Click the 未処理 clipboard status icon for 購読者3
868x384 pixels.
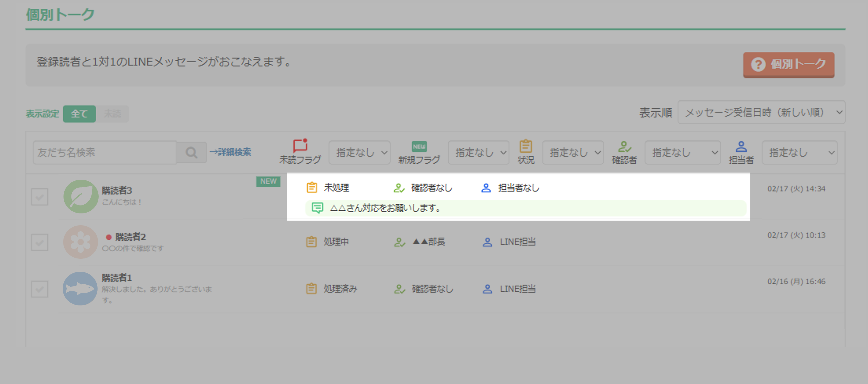(x=312, y=187)
